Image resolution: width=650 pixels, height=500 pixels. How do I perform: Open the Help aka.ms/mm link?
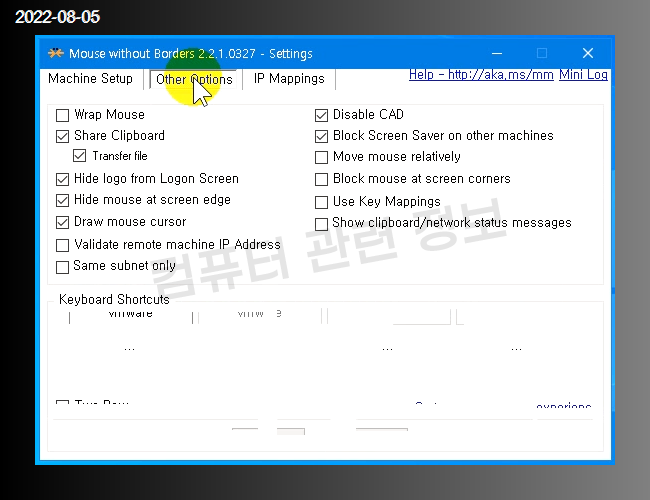[481, 75]
